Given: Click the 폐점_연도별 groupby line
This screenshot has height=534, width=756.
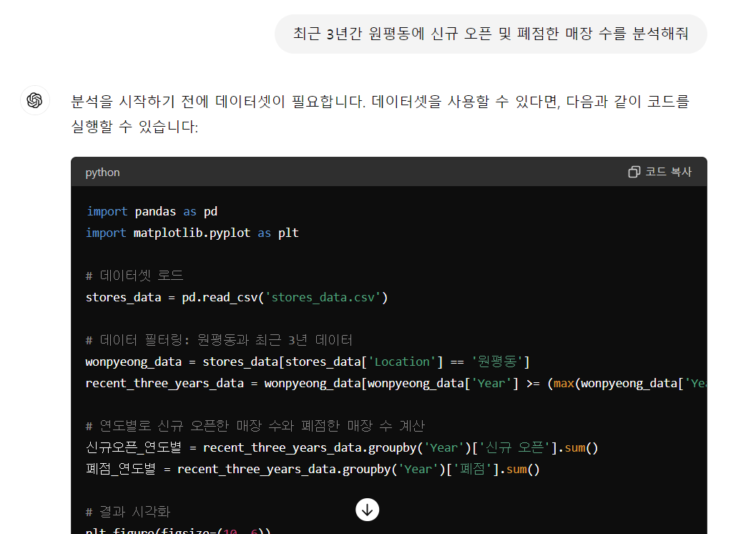Looking at the screenshot, I should click(x=313, y=469).
